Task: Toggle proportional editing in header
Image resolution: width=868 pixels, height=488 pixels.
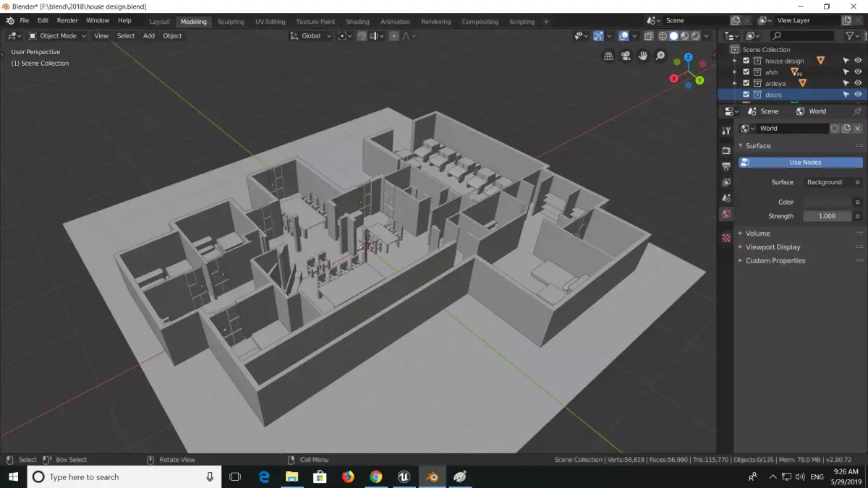Action: point(394,35)
